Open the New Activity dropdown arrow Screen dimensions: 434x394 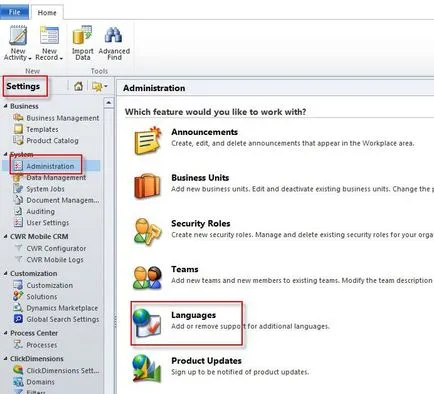point(30,58)
